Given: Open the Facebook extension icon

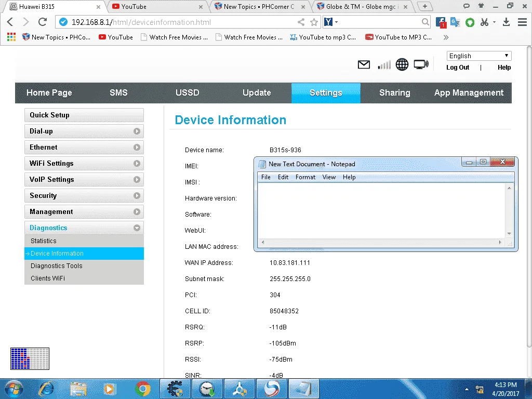Looking at the screenshot, I should [441, 22].
